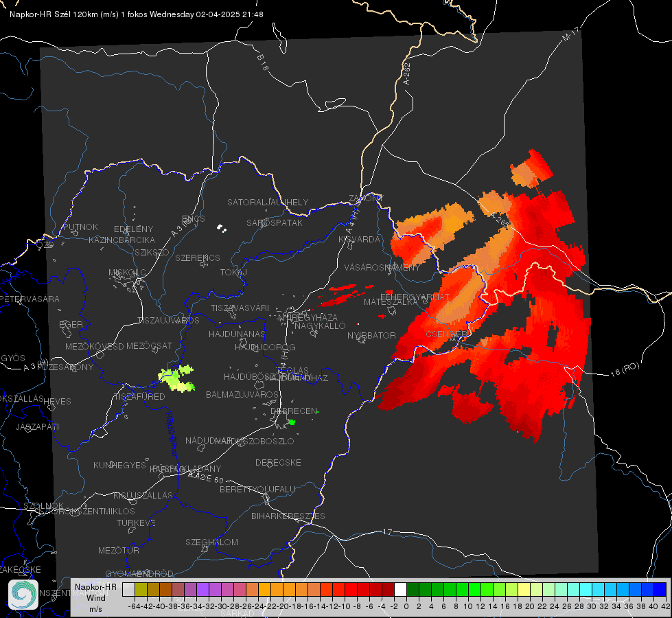Pick the deep blue swatch between 40 and 42
The image size is (672, 618).
(x=660, y=589)
